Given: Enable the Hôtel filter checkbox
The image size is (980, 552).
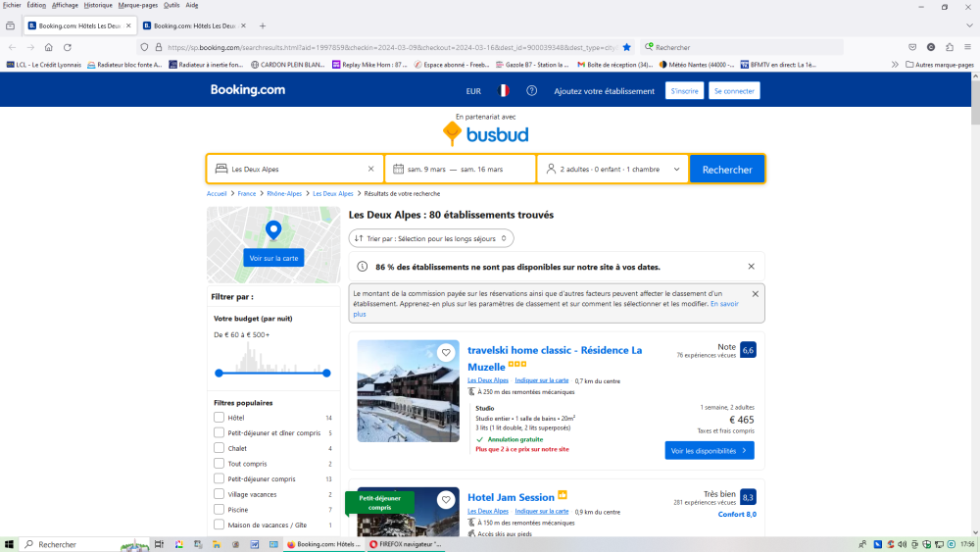Looking at the screenshot, I should [220, 418].
